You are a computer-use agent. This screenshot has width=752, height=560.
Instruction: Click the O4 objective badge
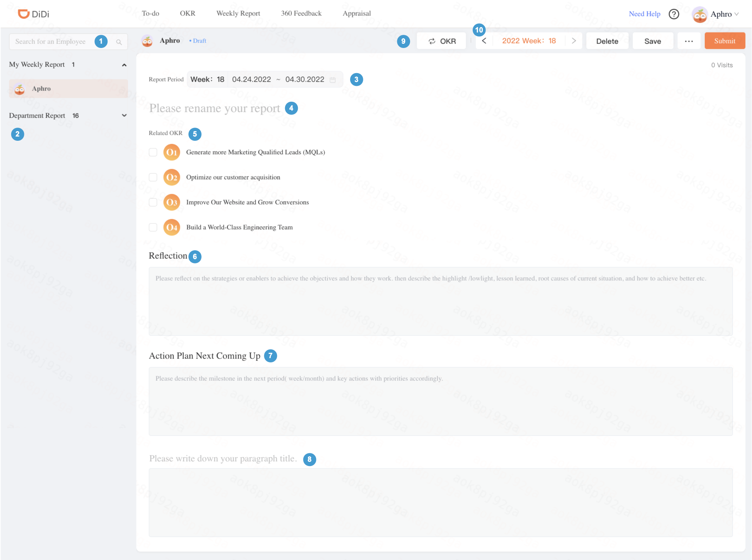tap(172, 227)
